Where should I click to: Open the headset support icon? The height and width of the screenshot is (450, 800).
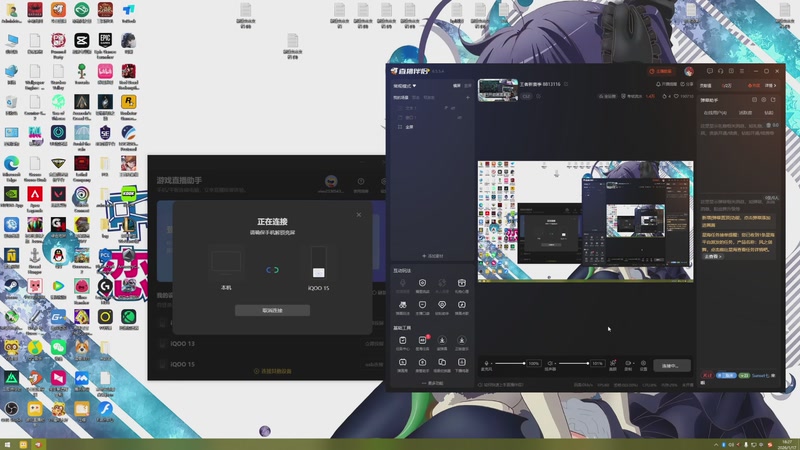(720, 71)
